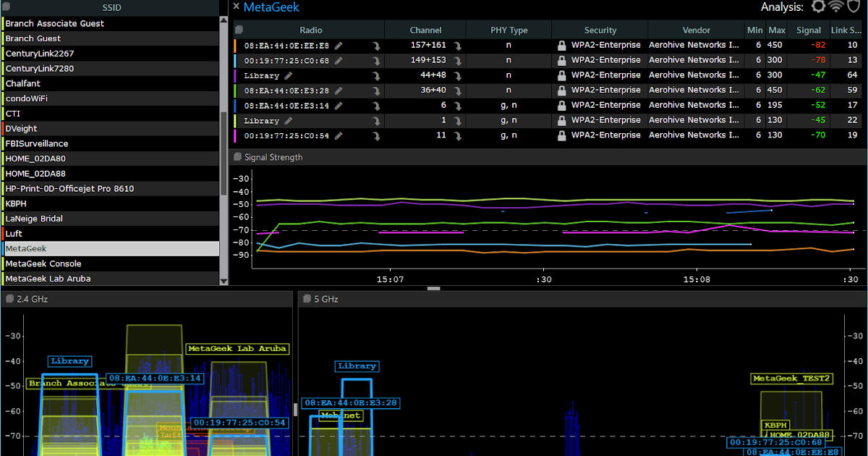Click the copy icon beside the Radio header
This screenshot has width=868, height=456.
coord(239,30)
